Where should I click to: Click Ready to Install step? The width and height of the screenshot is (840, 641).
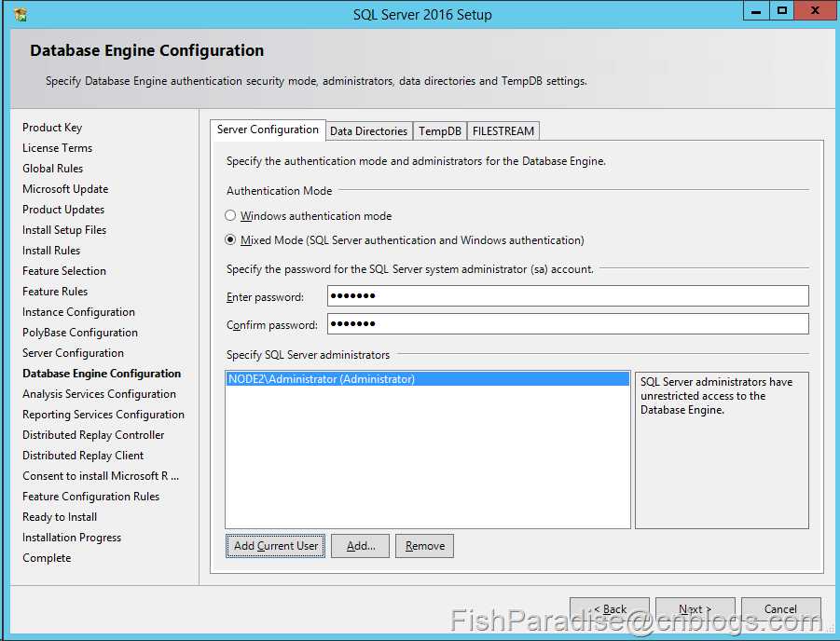60,517
